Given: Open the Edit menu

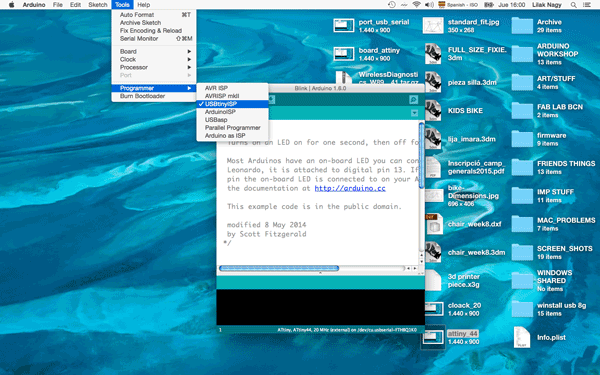Looking at the screenshot, I should click(x=75, y=5).
